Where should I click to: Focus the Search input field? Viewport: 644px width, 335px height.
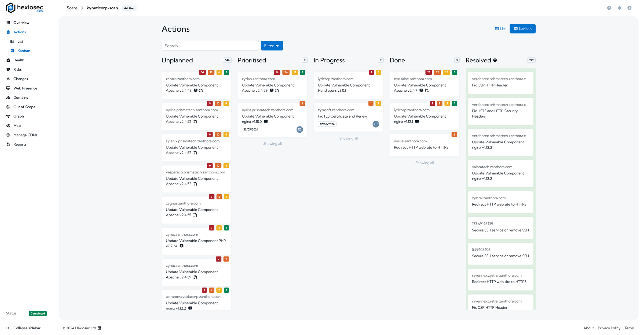pyautogui.click(x=210, y=46)
